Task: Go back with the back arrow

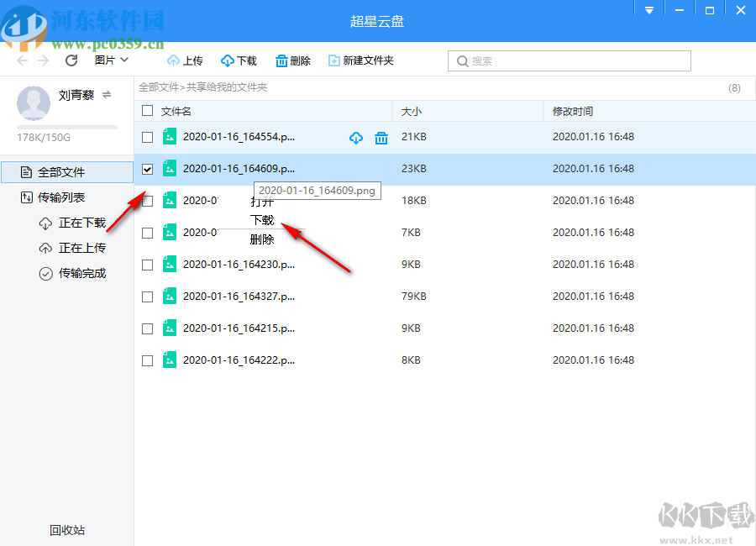Action: tap(22, 60)
